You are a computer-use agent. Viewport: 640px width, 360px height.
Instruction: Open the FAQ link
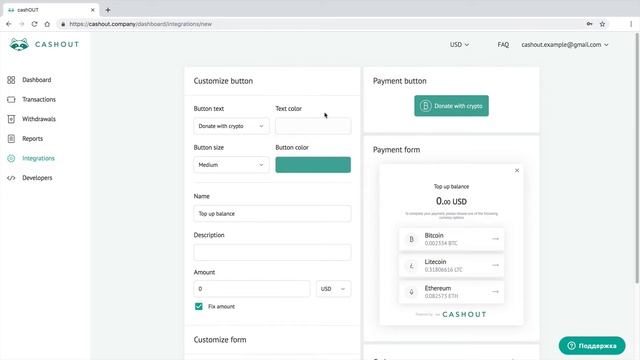coord(503,44)
